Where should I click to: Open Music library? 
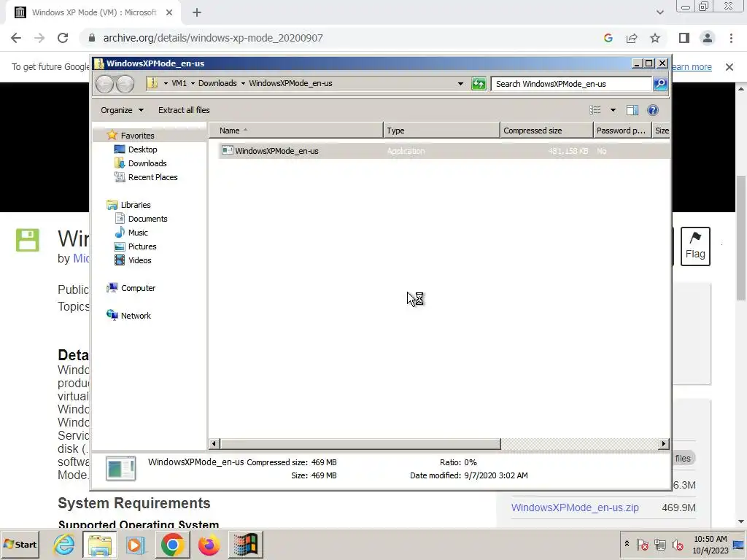click(x=138, y=233)
